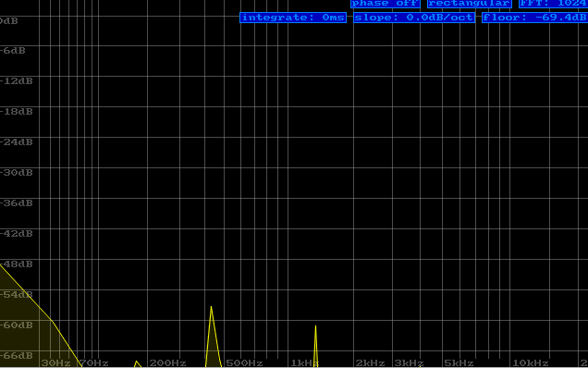Click the 30Hz frequency label
Viewport: 588px width, 368px height.
(55, 363)
